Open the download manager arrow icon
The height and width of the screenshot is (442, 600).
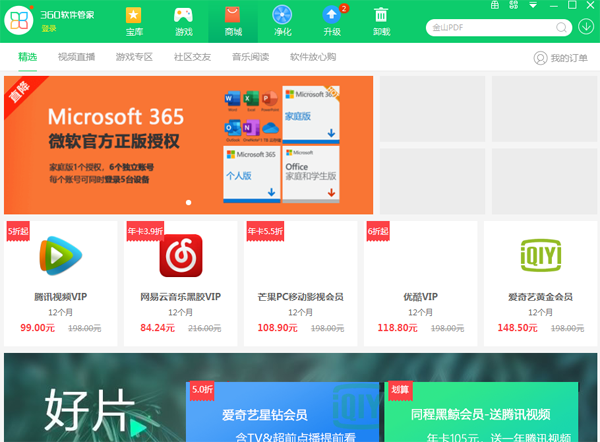point(586,27)
